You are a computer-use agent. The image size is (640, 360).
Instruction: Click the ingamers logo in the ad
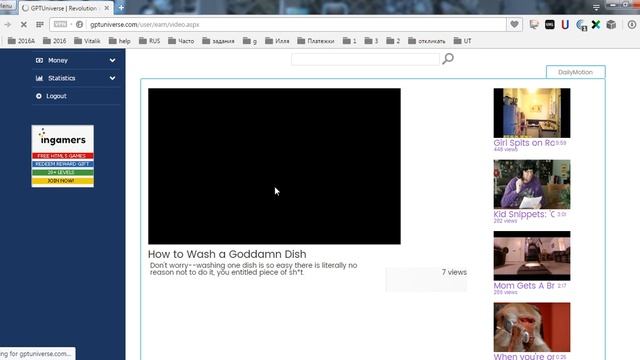[x=62, y=138]
